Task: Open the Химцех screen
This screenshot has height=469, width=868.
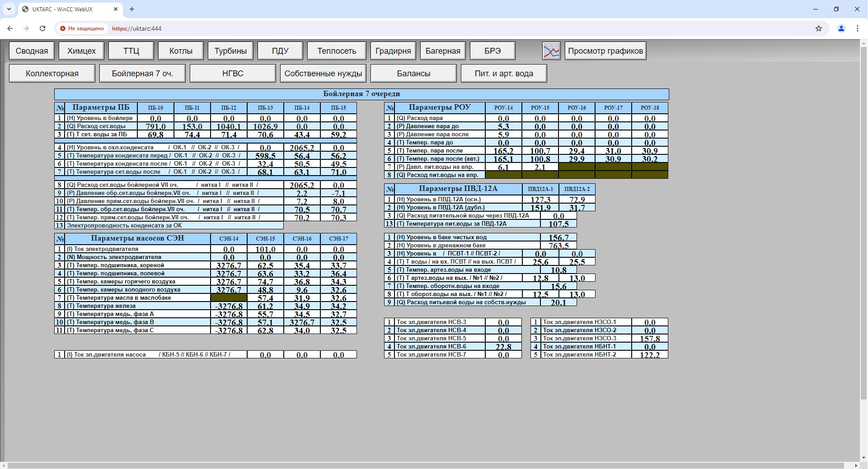Action: point(81,51)
